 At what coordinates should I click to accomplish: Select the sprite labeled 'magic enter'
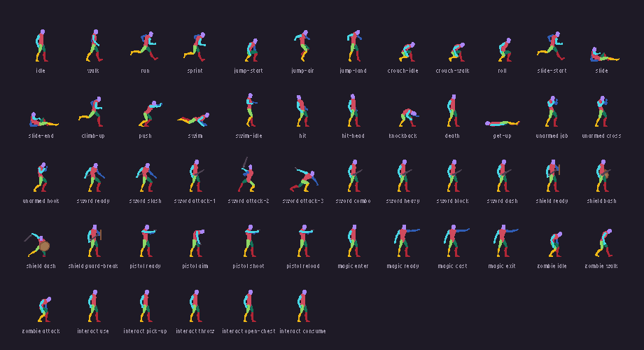(x=353, y=241)
